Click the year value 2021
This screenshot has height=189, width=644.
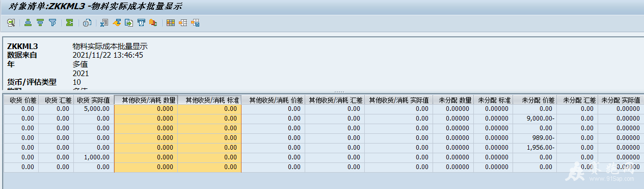click(81, 73)
